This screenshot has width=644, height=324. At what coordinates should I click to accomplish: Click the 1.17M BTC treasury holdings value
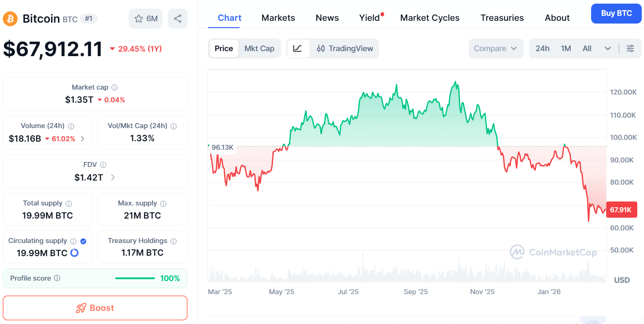[x=142, y=253]
